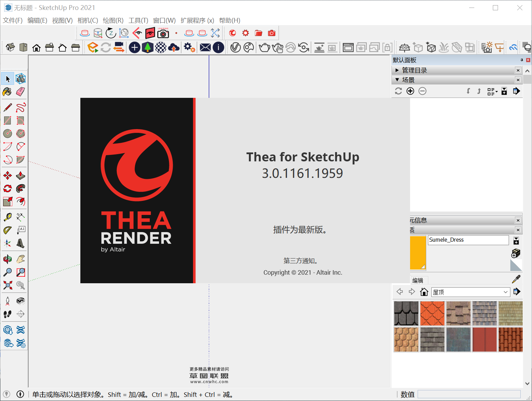532x401 pixels.
Task: Select the terracotta Spanish tile material
Action: tap(510, 340)
